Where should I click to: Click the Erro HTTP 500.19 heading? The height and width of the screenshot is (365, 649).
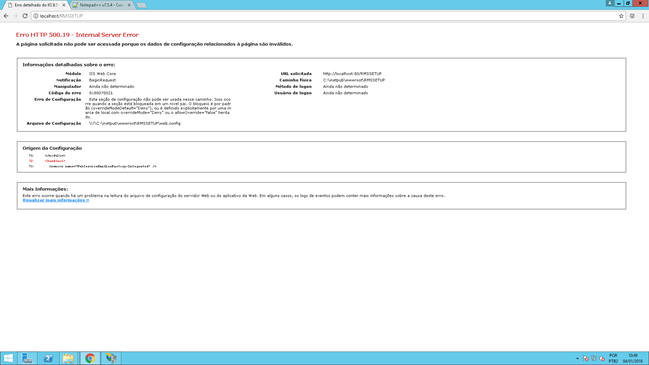77,35
